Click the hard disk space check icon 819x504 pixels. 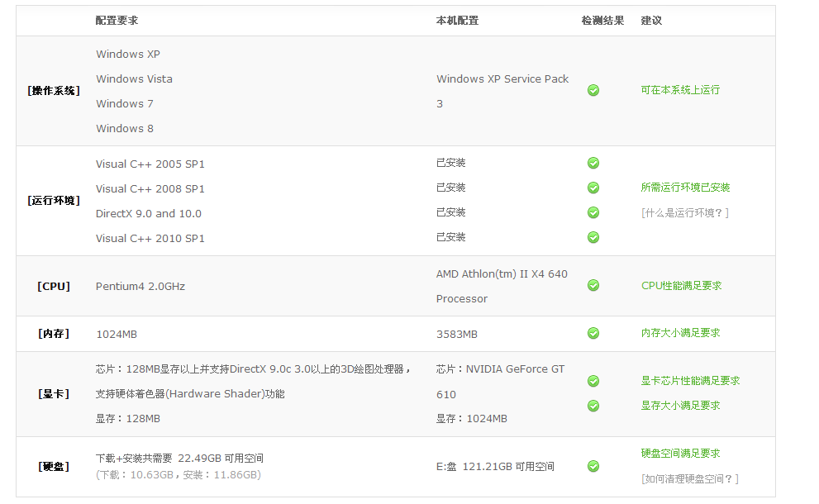point(593,466)
